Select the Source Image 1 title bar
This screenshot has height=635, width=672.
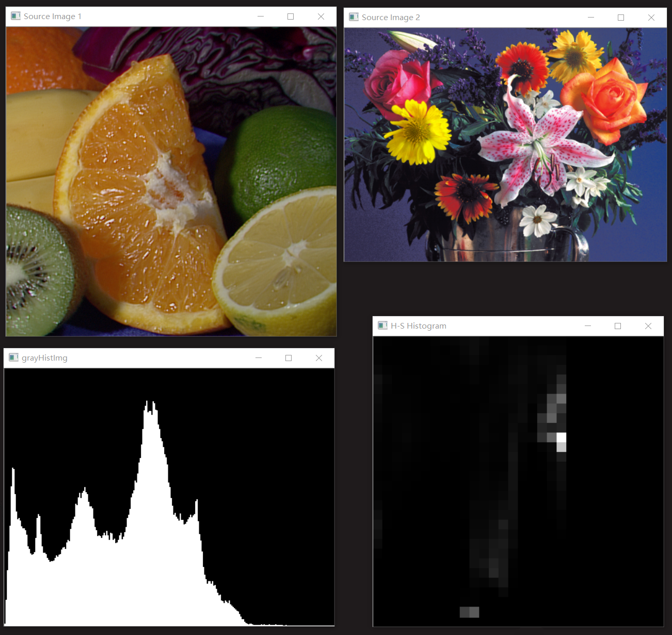[x=155, y=16]
